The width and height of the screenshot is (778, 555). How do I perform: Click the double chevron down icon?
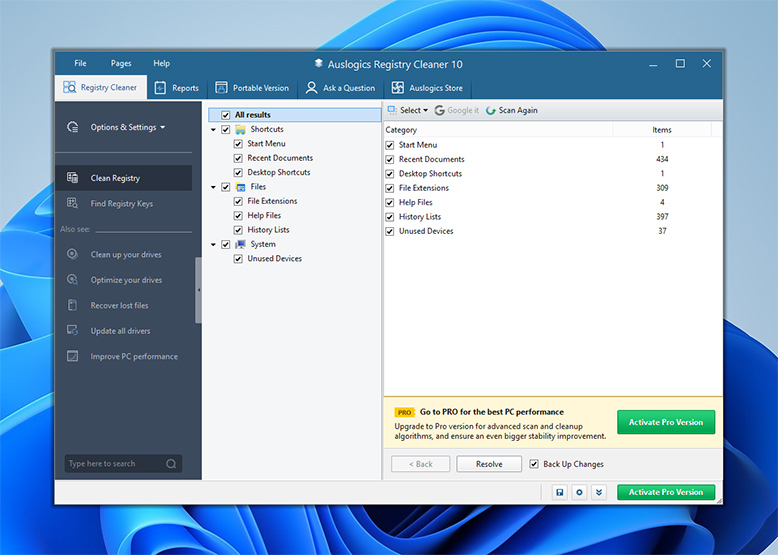(x=599, y=492)
